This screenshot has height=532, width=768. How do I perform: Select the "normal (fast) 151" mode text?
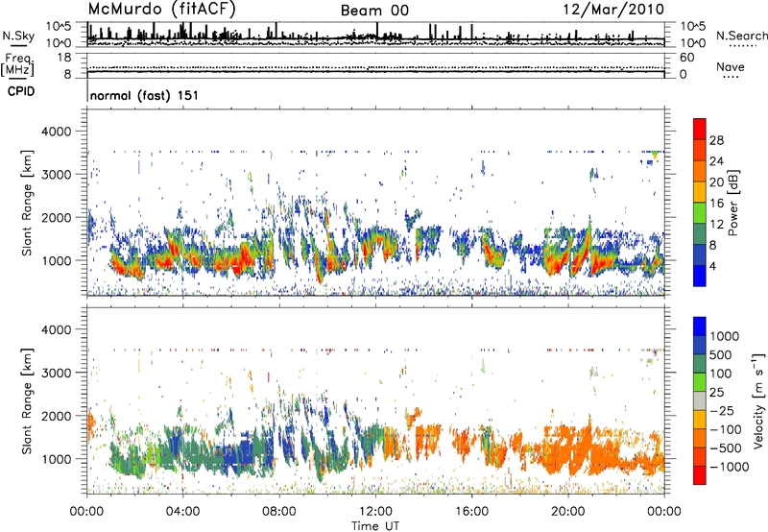[x=144, y=95]
